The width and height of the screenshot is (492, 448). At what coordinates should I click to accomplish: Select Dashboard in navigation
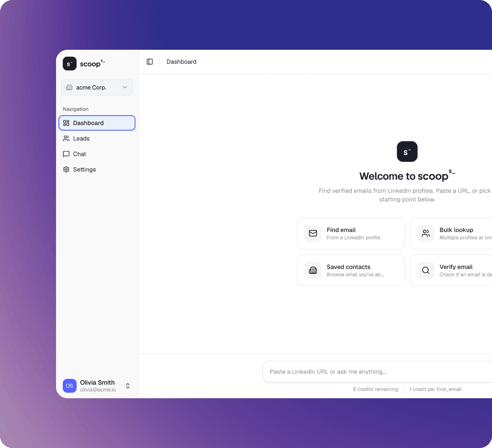coord(97,123)
